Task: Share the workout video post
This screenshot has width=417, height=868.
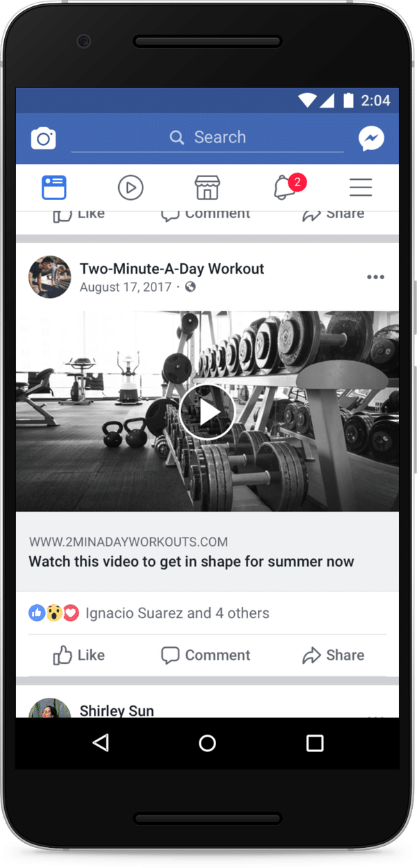Action: point(333,655)
